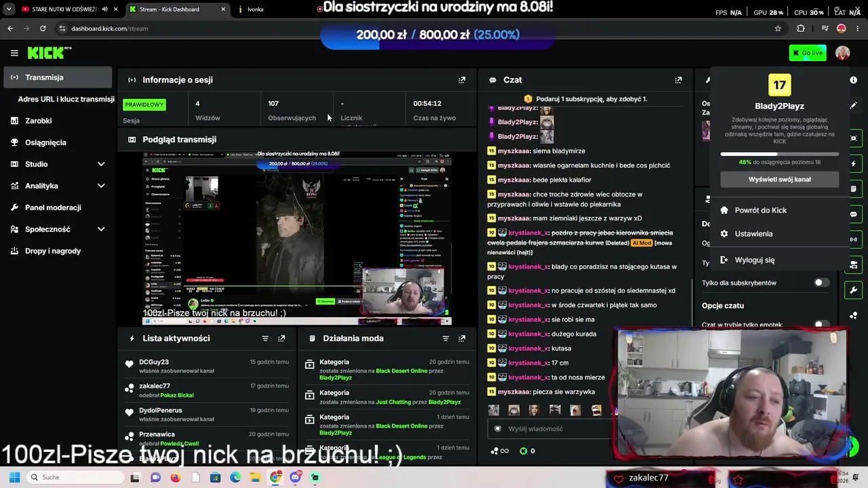Image resolution: width=868 pixels, height=488 pixels.
Task: Click the Pokaz Bicka! reward link
Action: tap(176, 395)
